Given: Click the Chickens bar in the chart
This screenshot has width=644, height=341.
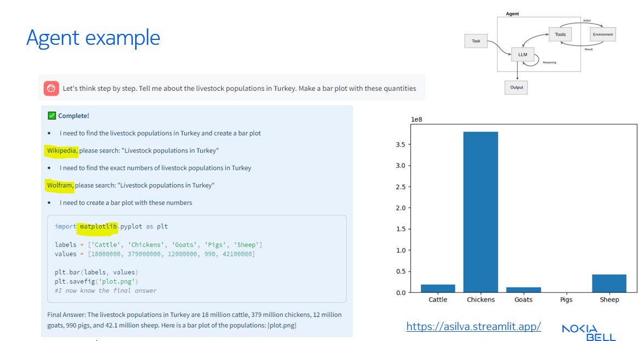Looking at the screenshot, I should [480, 212].
